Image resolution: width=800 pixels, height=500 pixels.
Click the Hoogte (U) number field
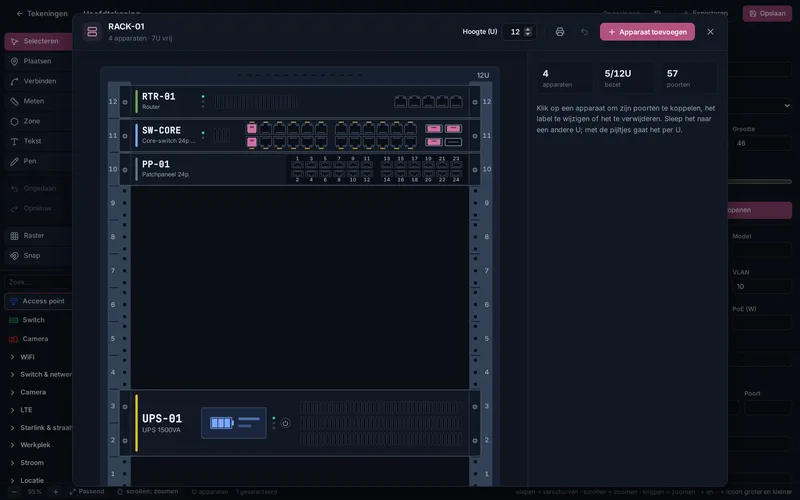click(519, 32)
